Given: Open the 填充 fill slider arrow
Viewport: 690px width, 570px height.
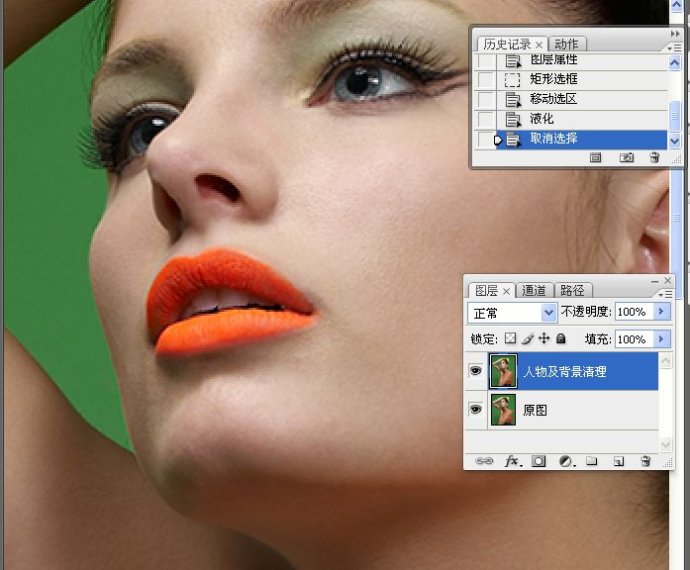Looking at the screenshot, I should (x=661, y=339).
